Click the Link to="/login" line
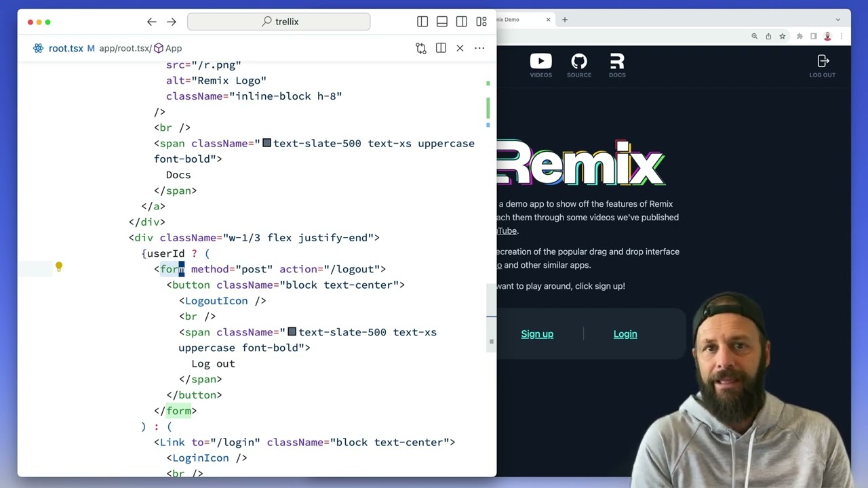This screenshot has width=868, height=488. 304,443
